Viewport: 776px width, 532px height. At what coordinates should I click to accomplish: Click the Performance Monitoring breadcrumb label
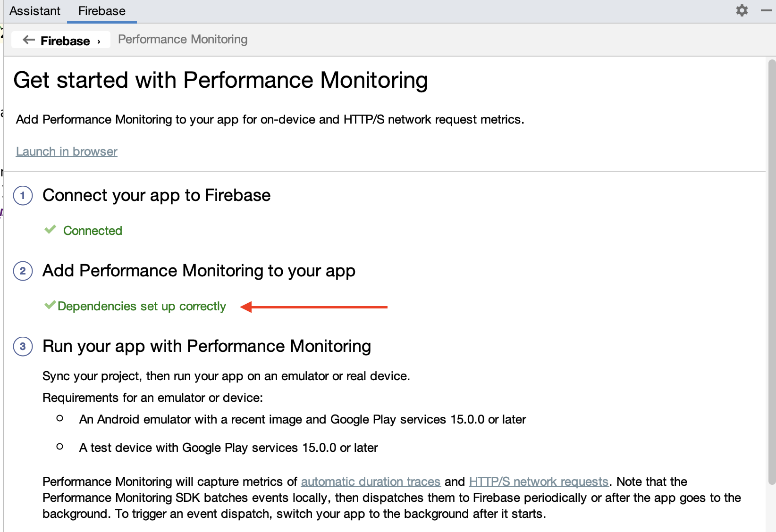coord(182,39)
